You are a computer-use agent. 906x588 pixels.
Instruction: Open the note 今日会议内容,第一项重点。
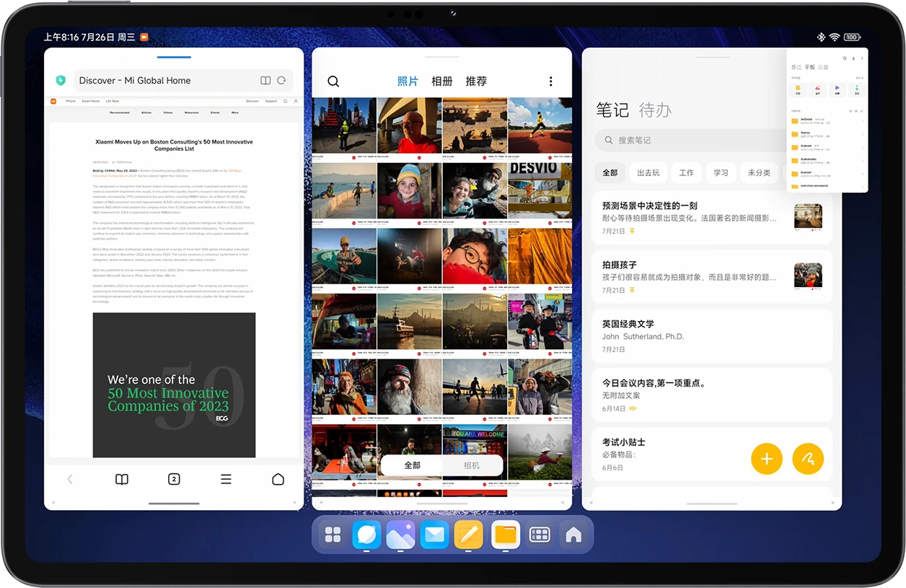(x=712, y=395)
